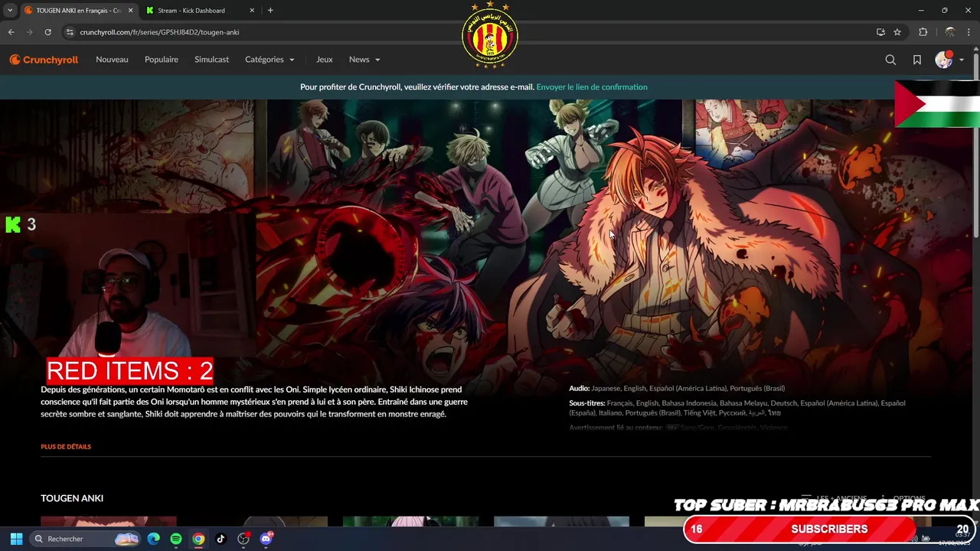Open the tab search dropdown arrow
Viewport: 980px width, 551px height.
tap(10, 11)
